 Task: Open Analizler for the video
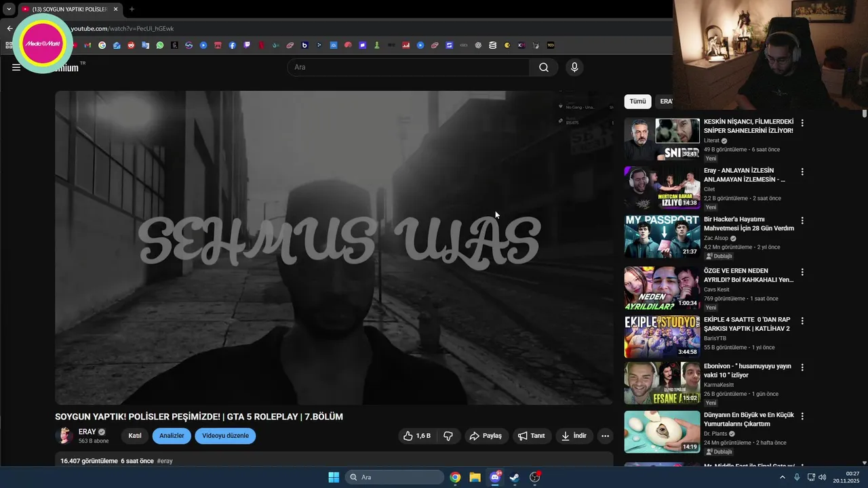pos(172,436)
